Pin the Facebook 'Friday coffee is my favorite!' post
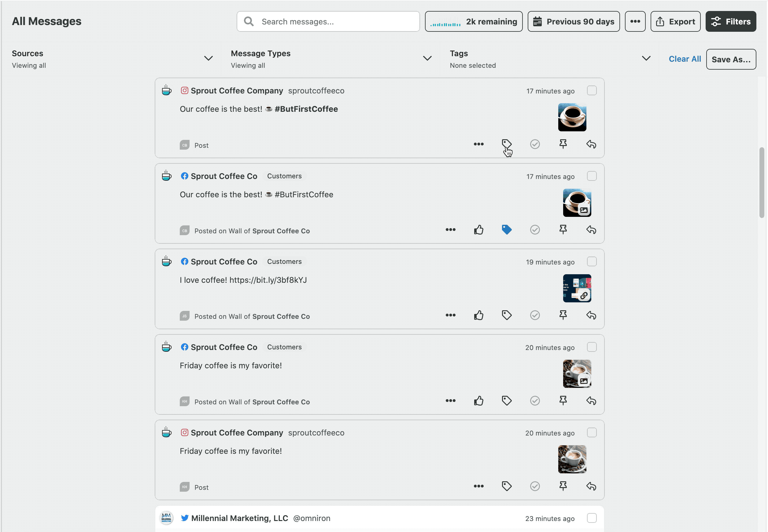 click(563, 400)
